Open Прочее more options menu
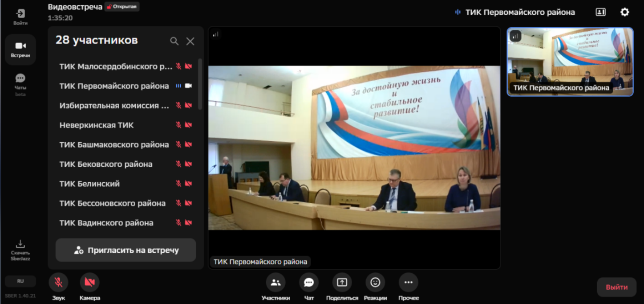Screen dimensions: 644x304 409,282
